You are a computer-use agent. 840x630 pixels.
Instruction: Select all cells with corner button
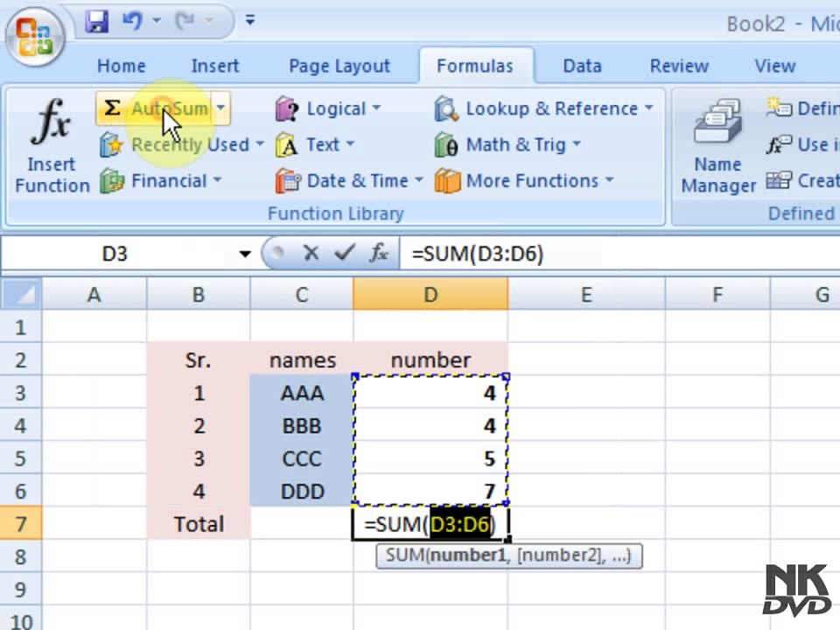(20, 294)
